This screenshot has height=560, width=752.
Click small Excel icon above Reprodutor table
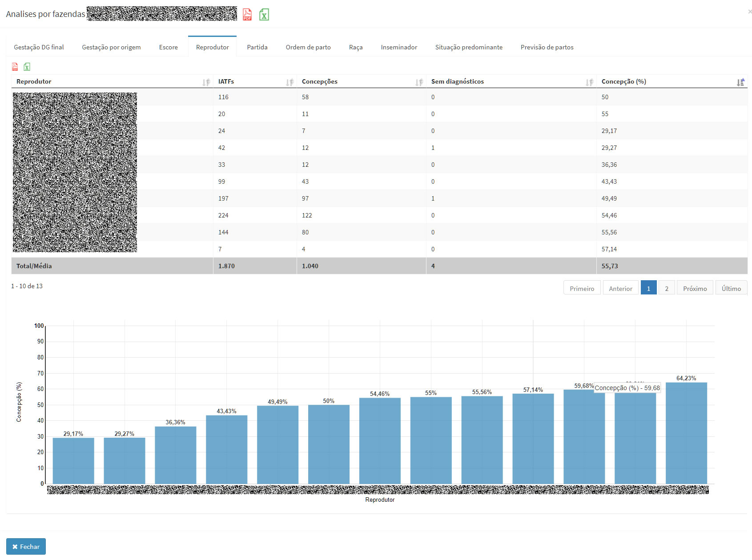click(x=27, y=67)
